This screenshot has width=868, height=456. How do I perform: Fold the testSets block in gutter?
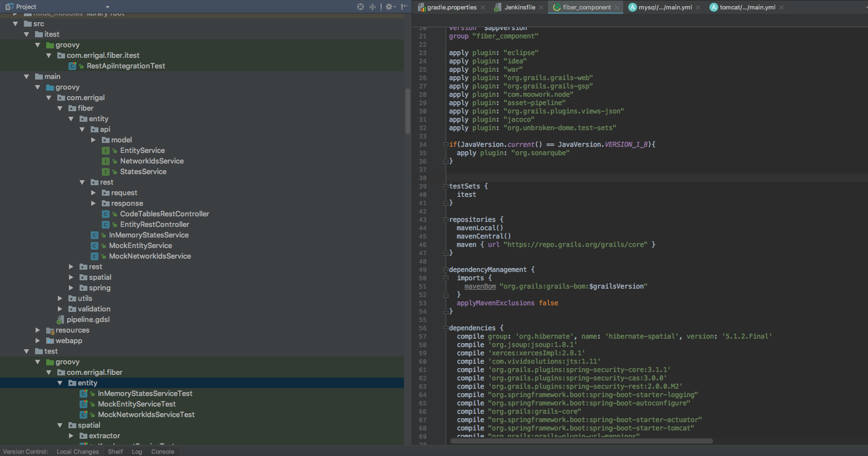pyautogui.click(x=446, y=186)
